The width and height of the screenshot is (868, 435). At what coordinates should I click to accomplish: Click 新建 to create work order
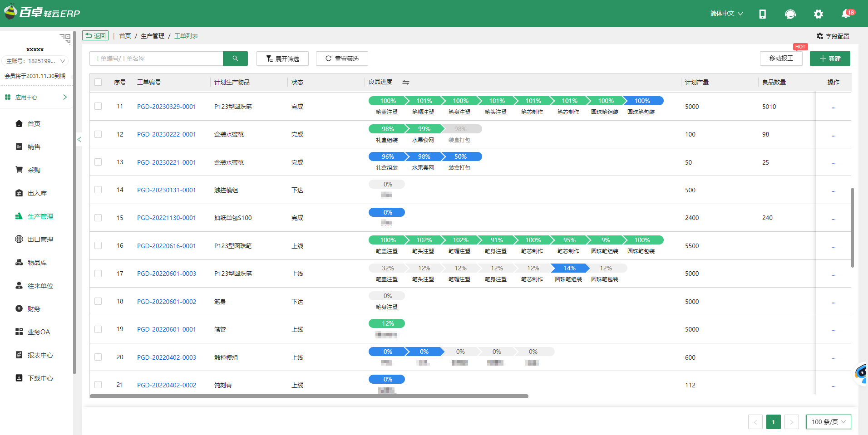tap(830, 59)
